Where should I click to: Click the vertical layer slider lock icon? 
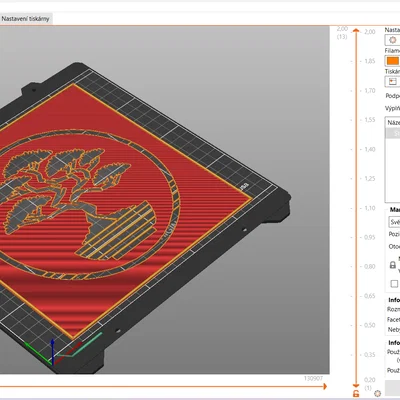pos(356,393)
